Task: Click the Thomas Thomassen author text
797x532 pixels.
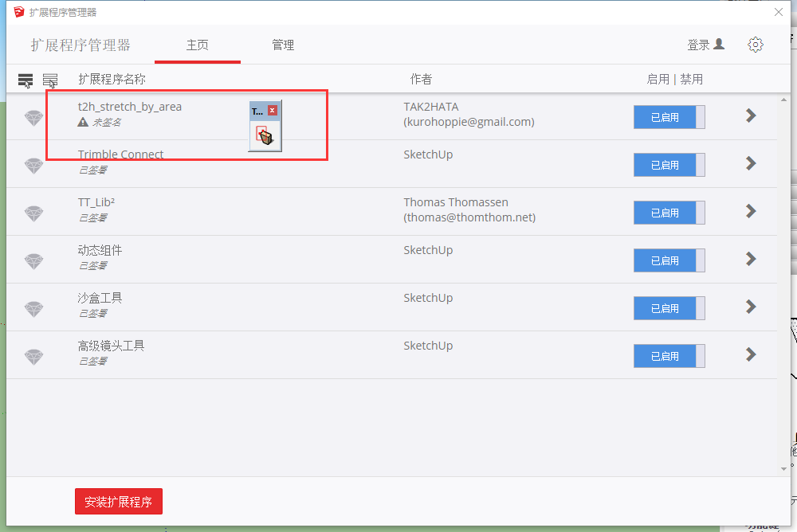Action: tap(456, 202)
